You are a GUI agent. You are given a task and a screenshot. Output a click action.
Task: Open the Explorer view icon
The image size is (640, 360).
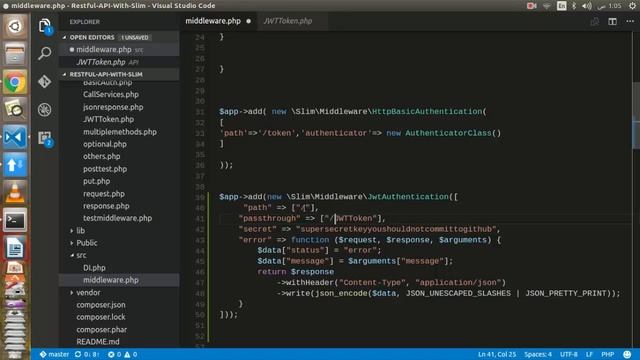(x=45, y=26)
